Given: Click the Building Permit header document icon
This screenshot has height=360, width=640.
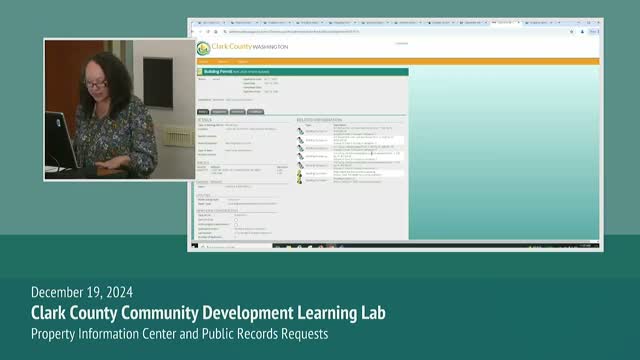Looking at the screenshot, I should point(200,72).
